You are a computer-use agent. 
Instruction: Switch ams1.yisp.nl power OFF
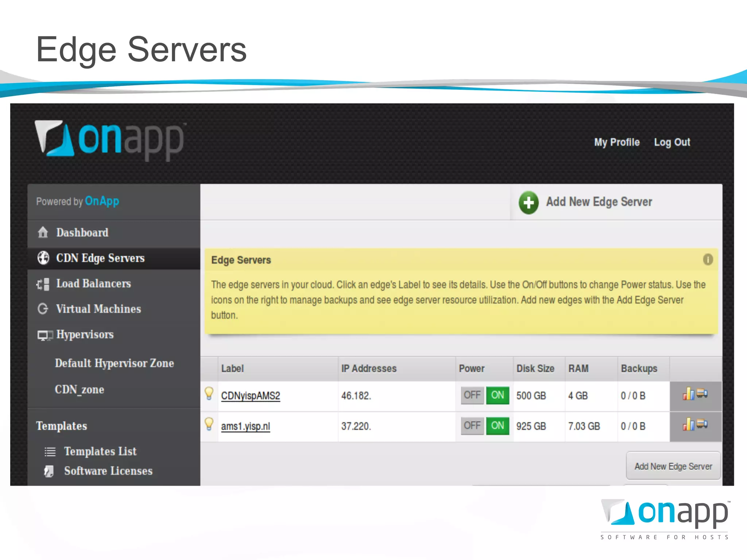coord(472,426)
